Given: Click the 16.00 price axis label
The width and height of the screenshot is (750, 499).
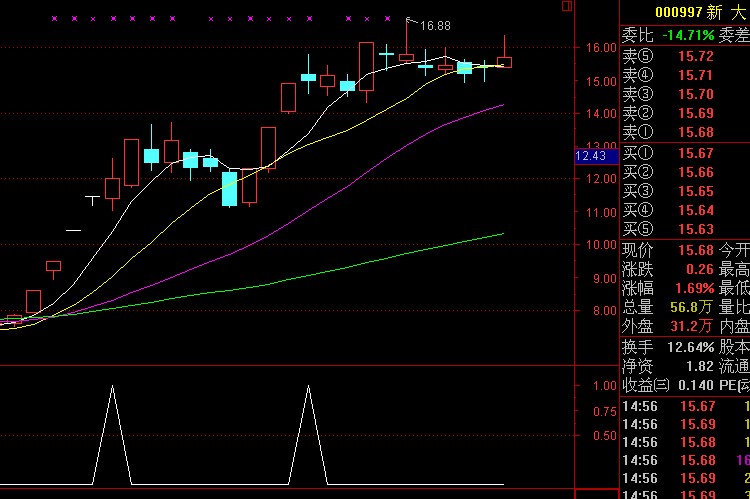Looking at the screenshot, I should 601,47.
